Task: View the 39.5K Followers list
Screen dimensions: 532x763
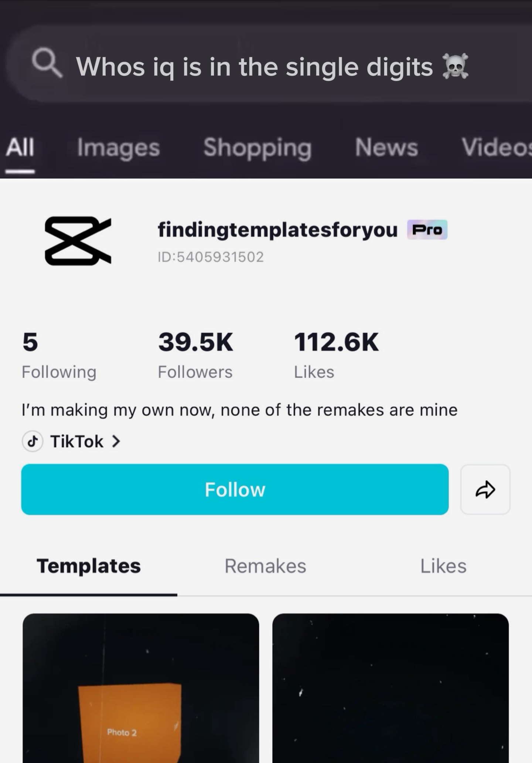Action: [195, 355]
